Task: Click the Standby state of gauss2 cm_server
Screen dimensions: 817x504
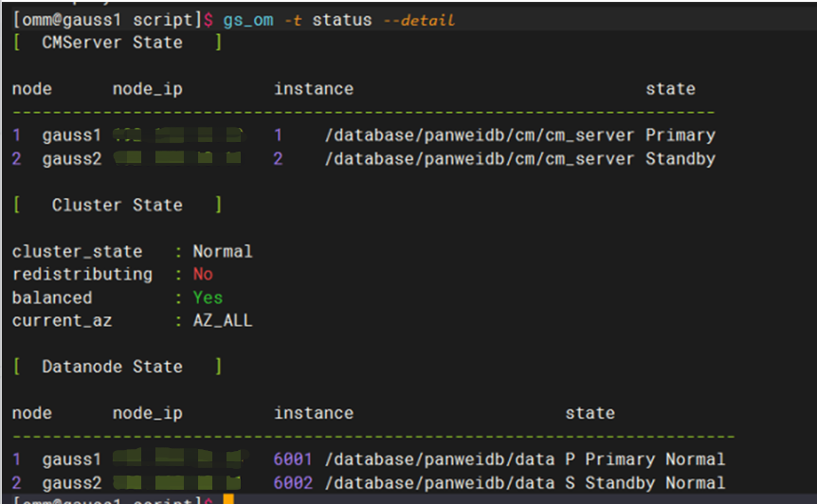Action: pyautogui.click(x=680, y=158)
